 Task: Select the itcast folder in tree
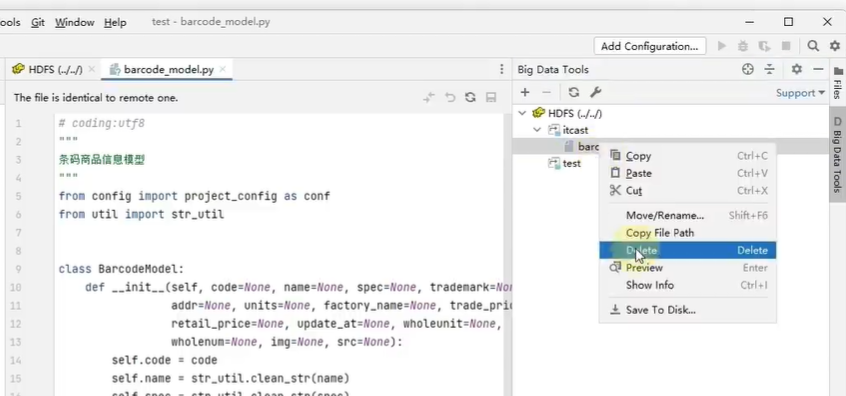tap(575, 130)
